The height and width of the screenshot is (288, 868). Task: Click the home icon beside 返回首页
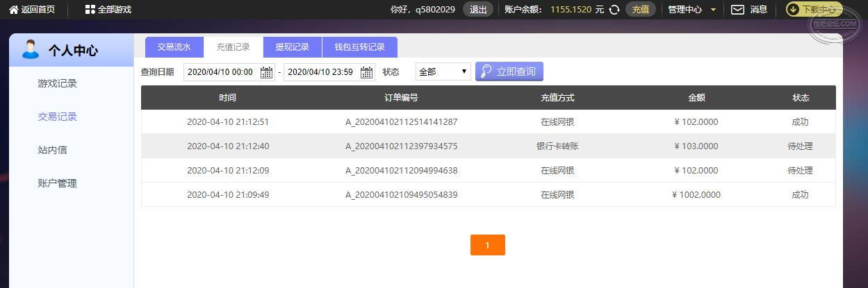[x=13, y=10]
